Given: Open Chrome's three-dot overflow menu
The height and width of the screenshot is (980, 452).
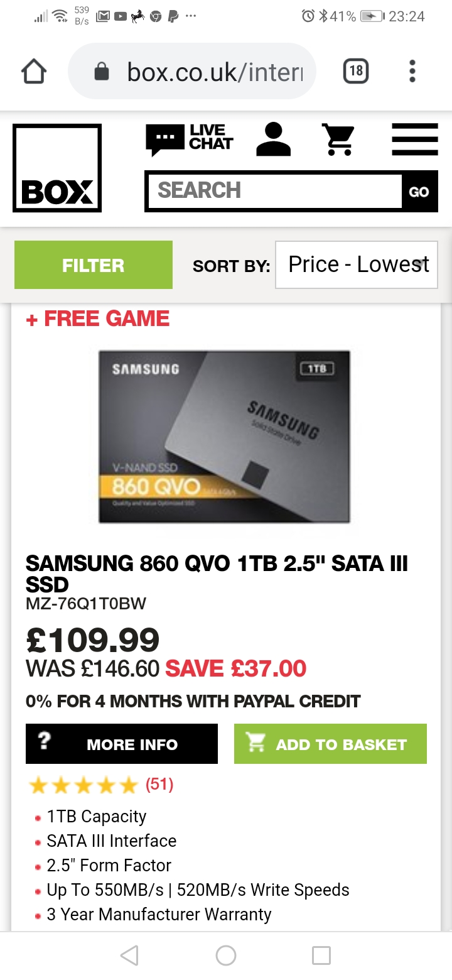Looking at the screenshot, I should pos(412,71).
